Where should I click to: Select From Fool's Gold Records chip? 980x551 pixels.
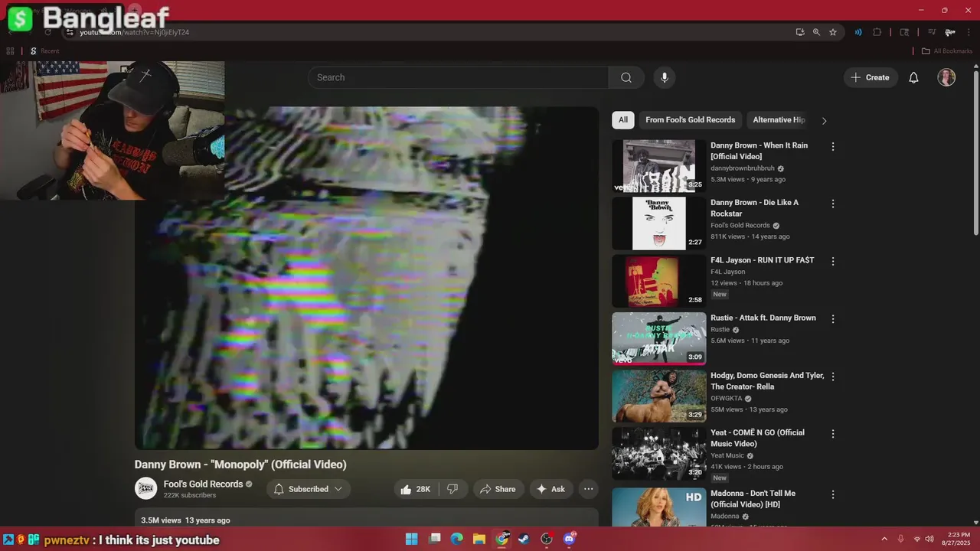(x=690, y=120)
